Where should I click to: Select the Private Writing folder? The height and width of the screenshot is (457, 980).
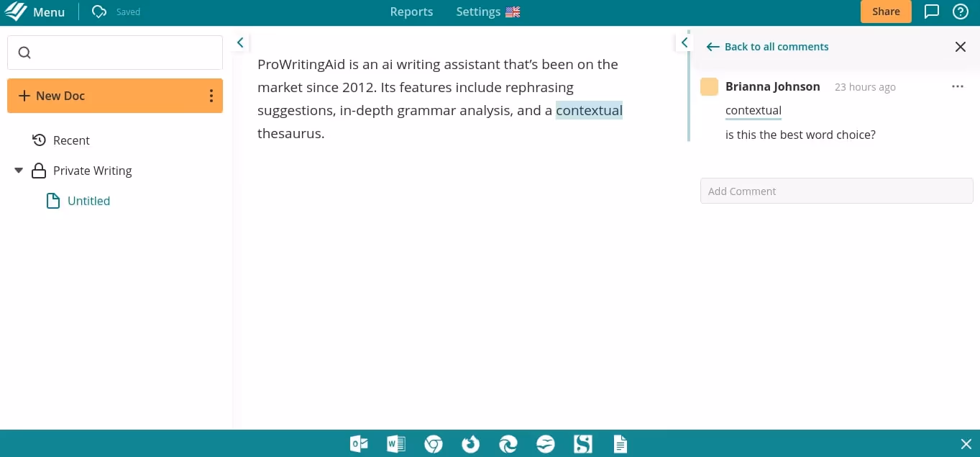coord(93,171)
